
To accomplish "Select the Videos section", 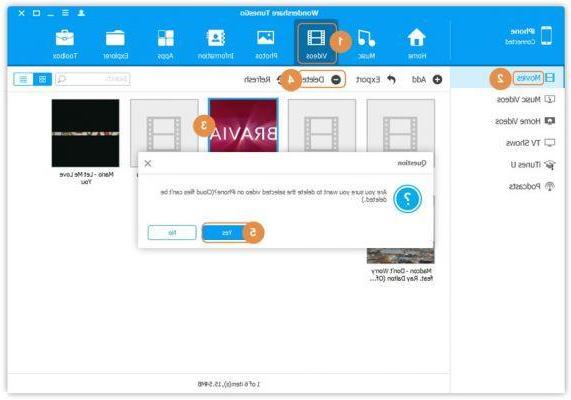I will [316, 43].
